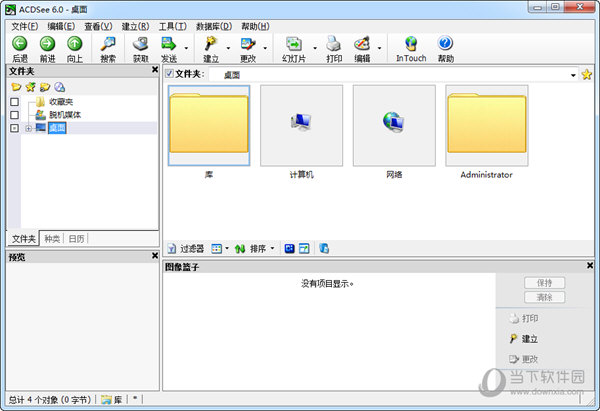Close the 预览 panel
Image resolution: width=600 pixels, height=411 pixels.
click(x=155, y=256)
